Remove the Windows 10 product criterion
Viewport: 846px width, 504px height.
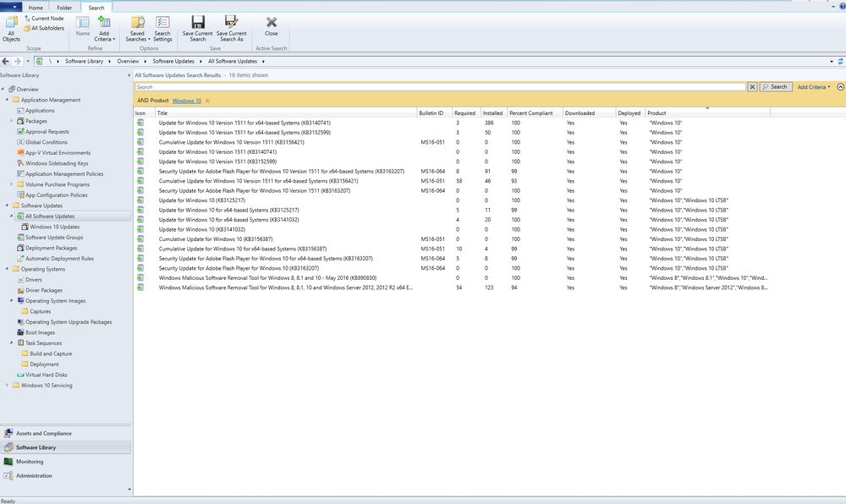click(207, 101)
